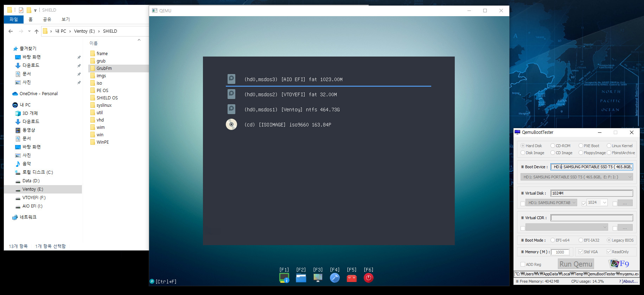Open the 보기 ribbon tab
644x295 pixels.
coord(66,19)
